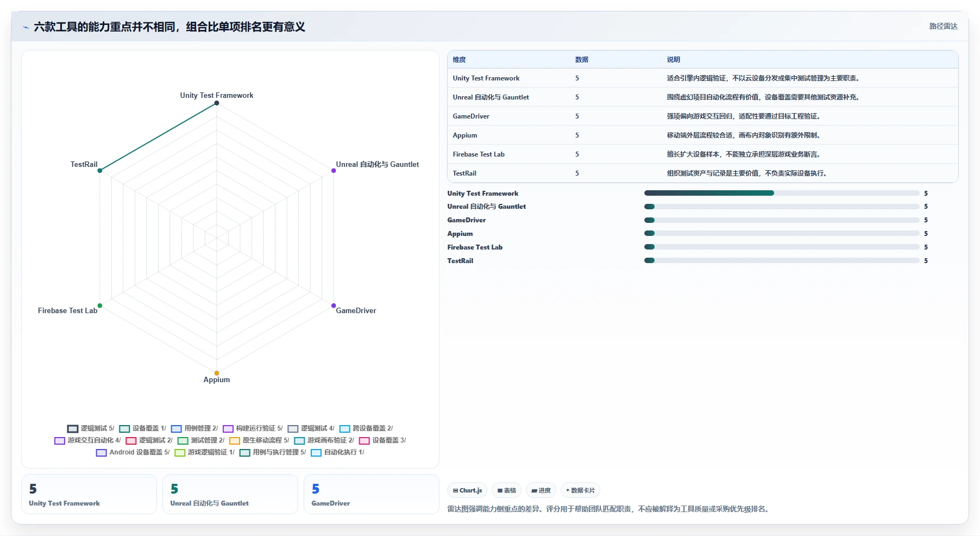
Task: Click the pink 设备覆盖 3/ legend swatch
Action: tap(364, 441)
